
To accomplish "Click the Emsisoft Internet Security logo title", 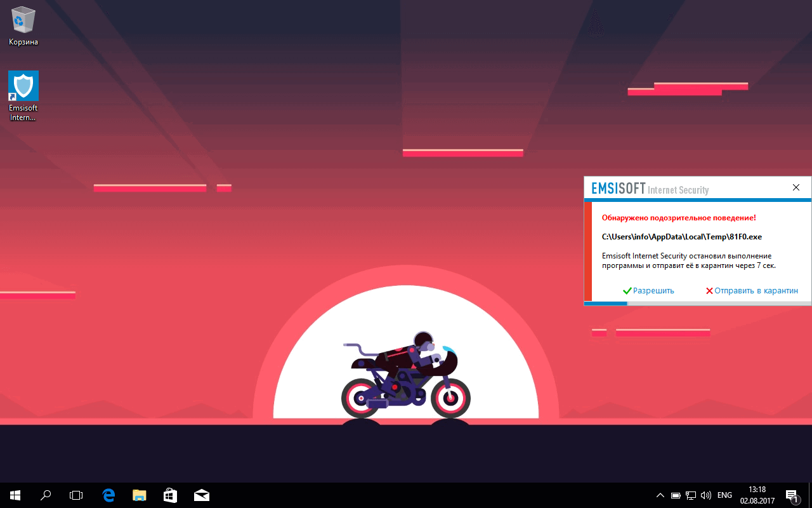I will [650, 189].
